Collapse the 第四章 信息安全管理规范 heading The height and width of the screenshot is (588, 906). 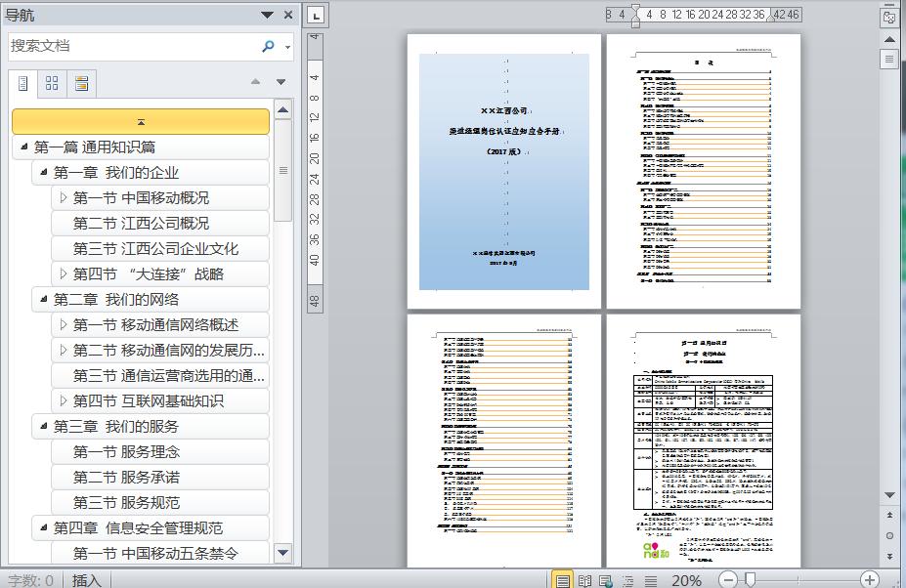(43, 527)
